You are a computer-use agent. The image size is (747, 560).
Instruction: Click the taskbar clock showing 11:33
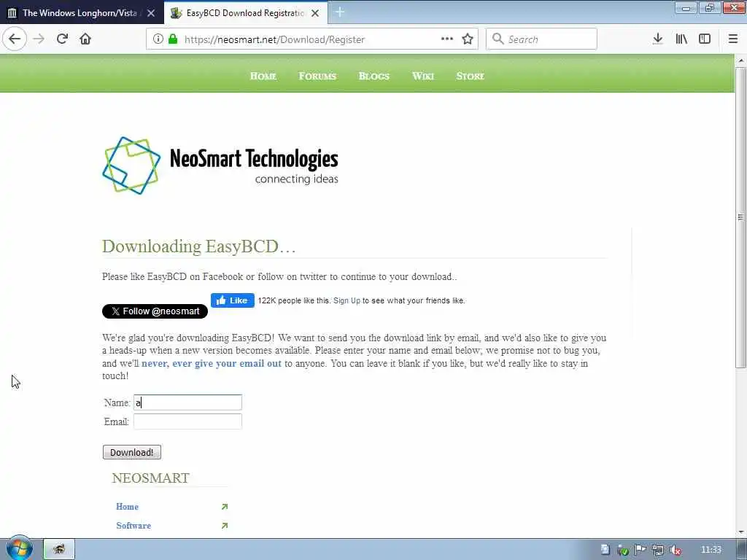[x=711, y=550]
